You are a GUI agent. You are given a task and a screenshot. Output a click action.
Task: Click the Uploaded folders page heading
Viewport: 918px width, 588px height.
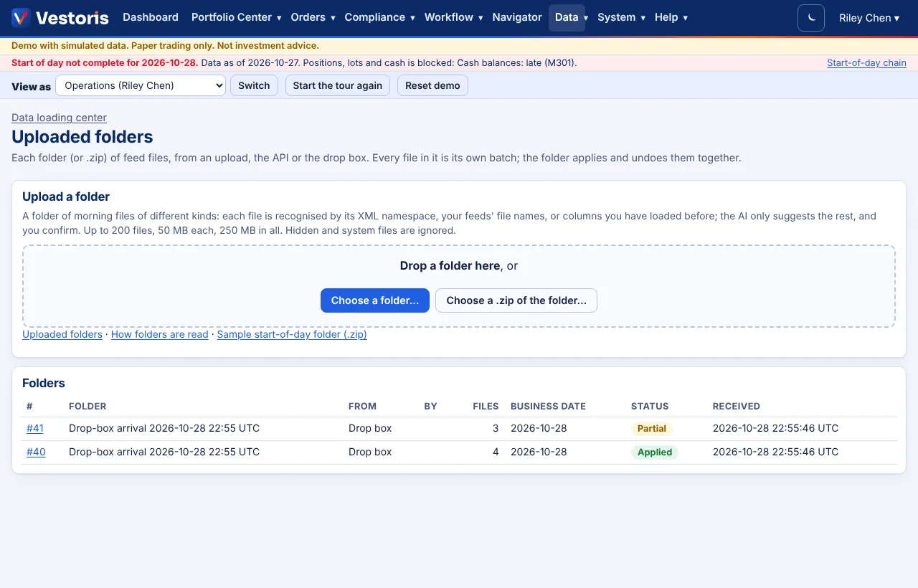click(82, 137)
